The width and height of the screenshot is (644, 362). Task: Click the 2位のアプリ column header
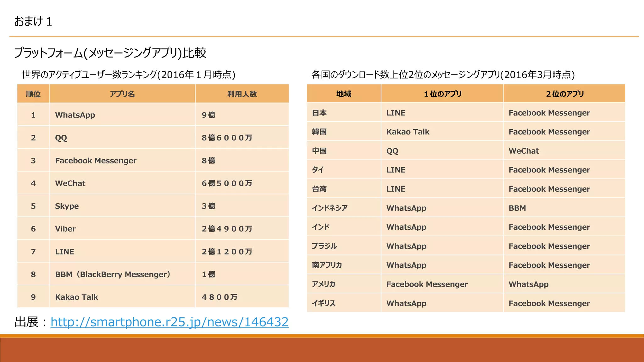(564, 94)
